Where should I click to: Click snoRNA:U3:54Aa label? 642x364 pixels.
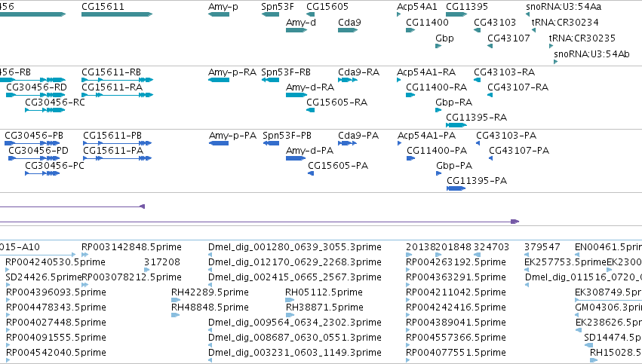564,7
